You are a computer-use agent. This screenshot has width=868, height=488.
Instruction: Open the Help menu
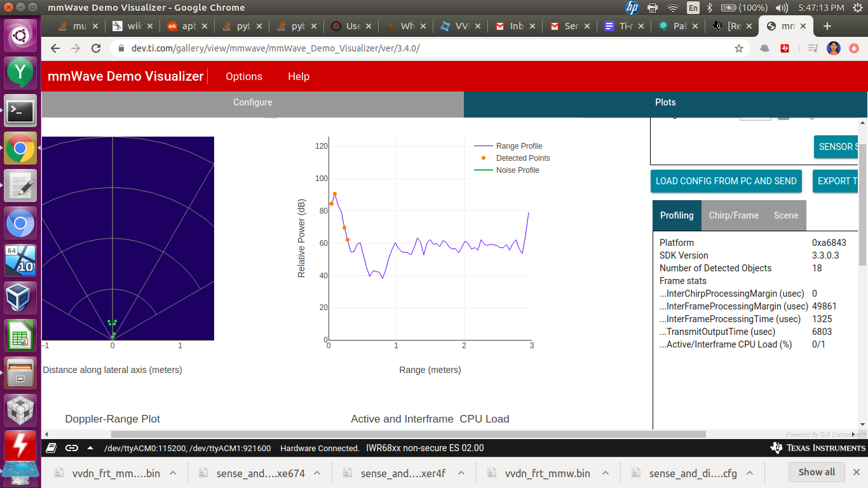pos(299,76)
